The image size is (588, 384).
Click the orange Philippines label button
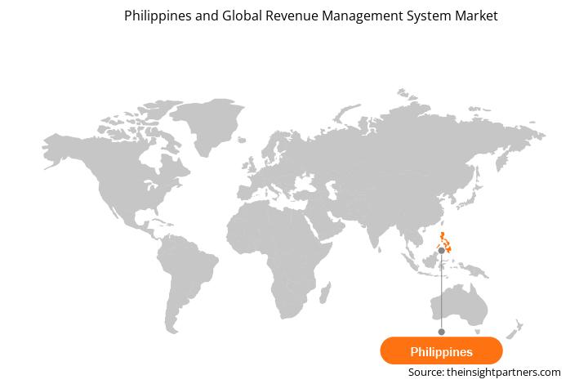pyautogui.click(x=441, y=351)
